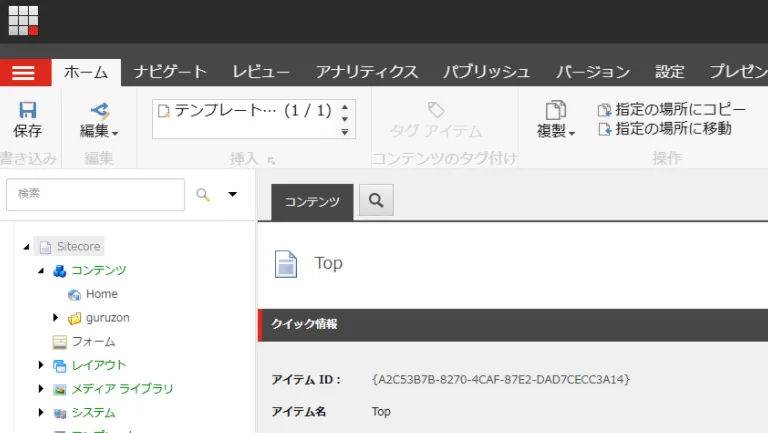Image resolution: width=768 pixels, height=433 pixels.
Task: Collapse the Sitecore root tree node
Action: pos(26,247)
